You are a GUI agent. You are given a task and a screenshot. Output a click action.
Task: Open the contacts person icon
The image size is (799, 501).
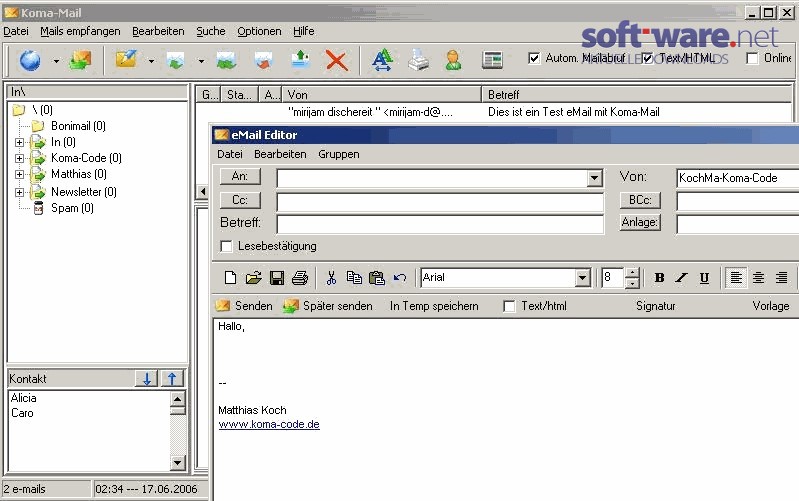click(453, 61)
